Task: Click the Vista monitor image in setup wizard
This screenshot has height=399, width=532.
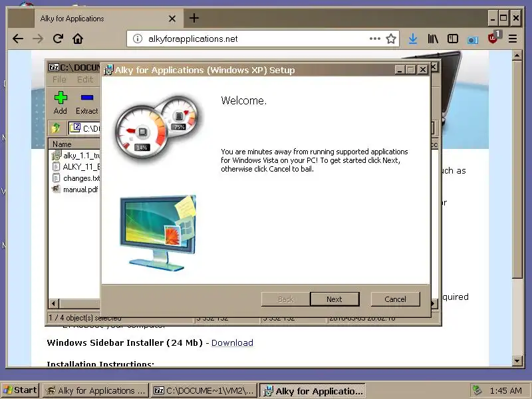Action: point(158,232)
